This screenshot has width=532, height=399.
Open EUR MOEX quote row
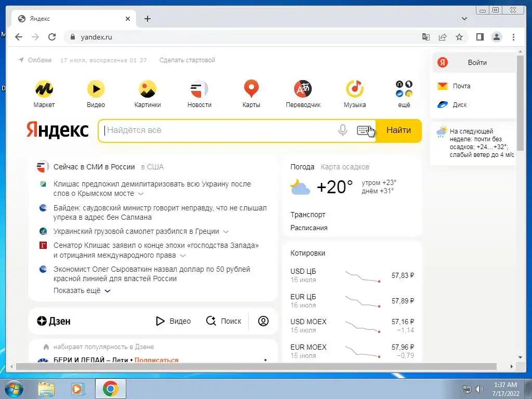tap(352, 351)
